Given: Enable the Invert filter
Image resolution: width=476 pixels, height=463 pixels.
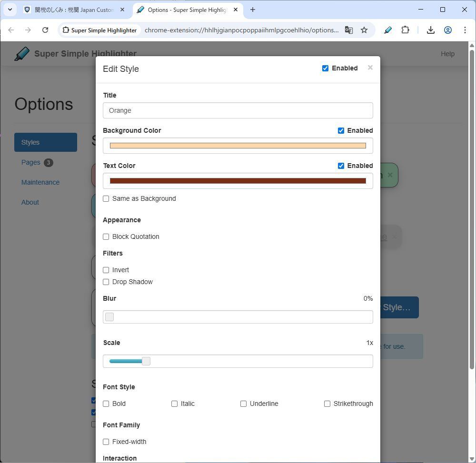Looking at the screenshot, I should pyautogui.click(x=106, y=270).
